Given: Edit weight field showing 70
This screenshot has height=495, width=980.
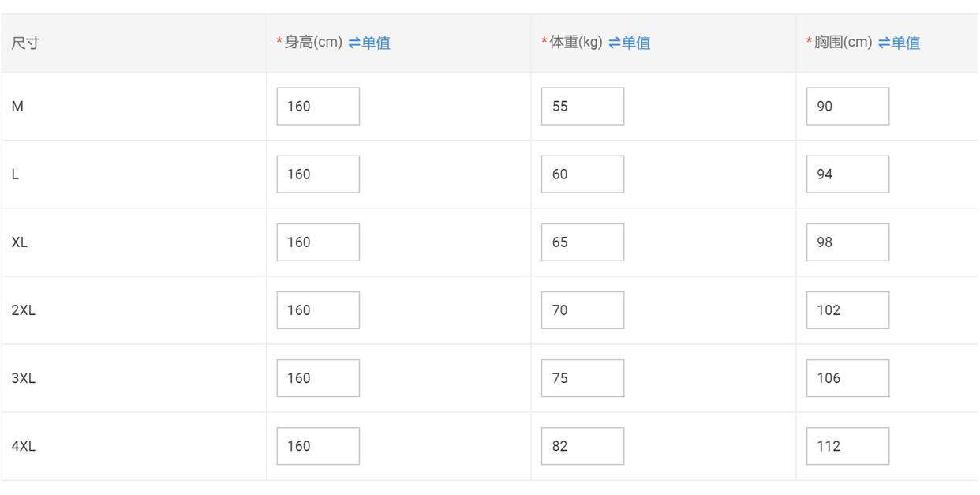Looking at the screenshot, I should (582, 309).
